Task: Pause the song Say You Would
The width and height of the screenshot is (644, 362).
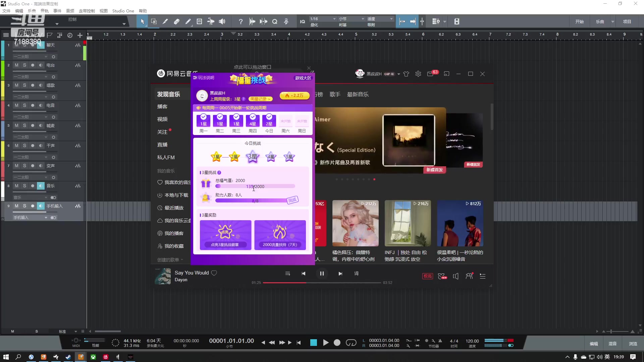Action: click(322, 274)
